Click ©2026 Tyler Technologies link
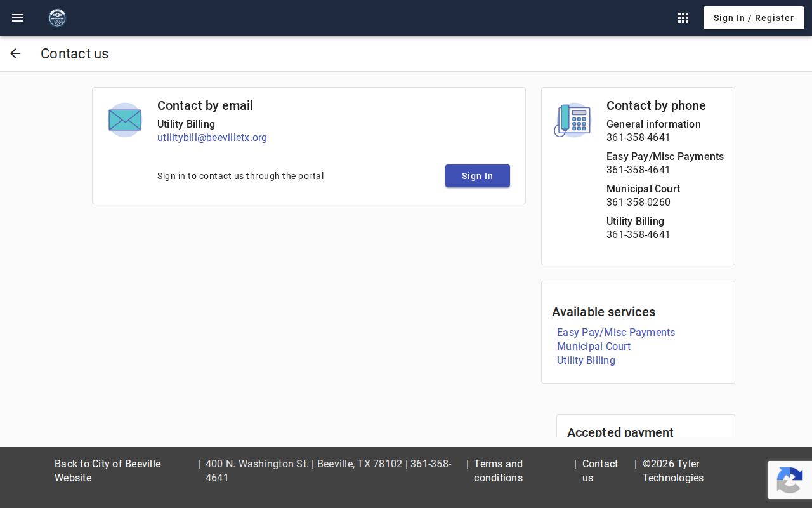 (673, 471)
